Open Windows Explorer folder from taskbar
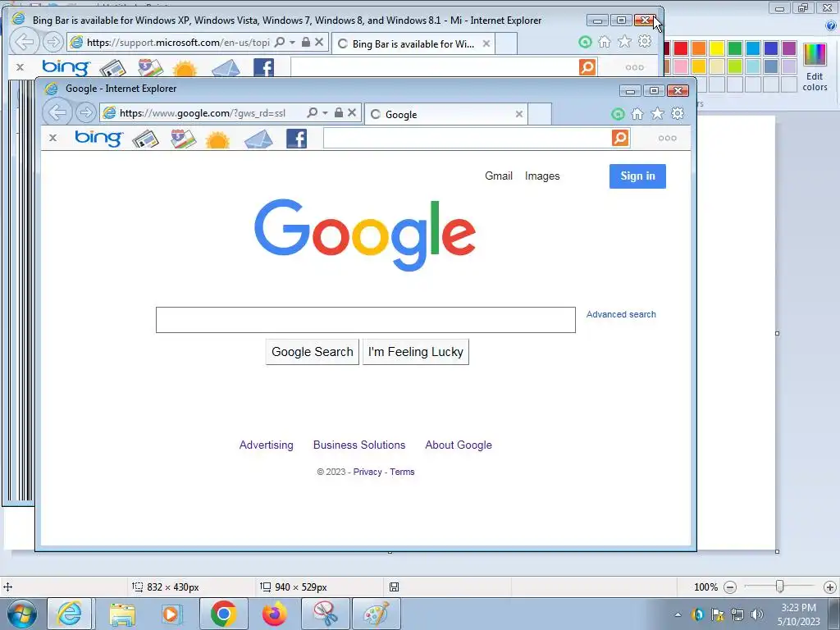Viewport: 840px width, 630px height. click(122, 614)
